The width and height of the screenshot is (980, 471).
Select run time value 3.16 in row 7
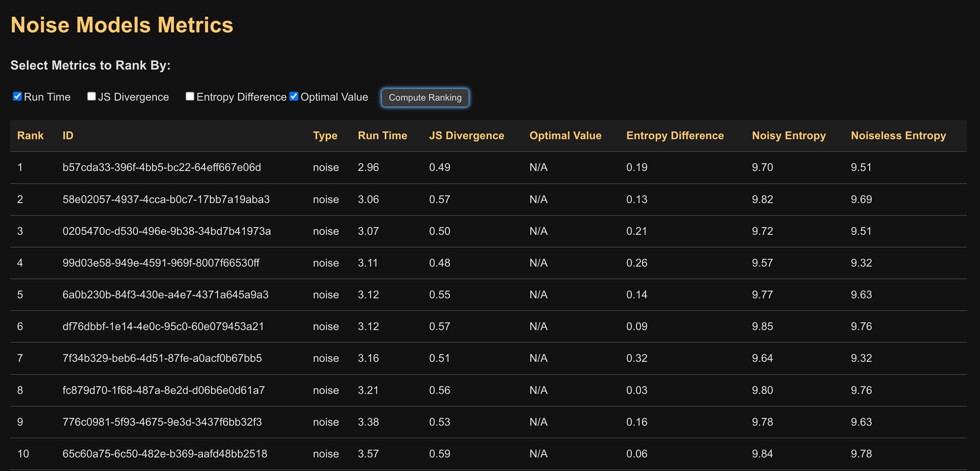pos(368,358)
